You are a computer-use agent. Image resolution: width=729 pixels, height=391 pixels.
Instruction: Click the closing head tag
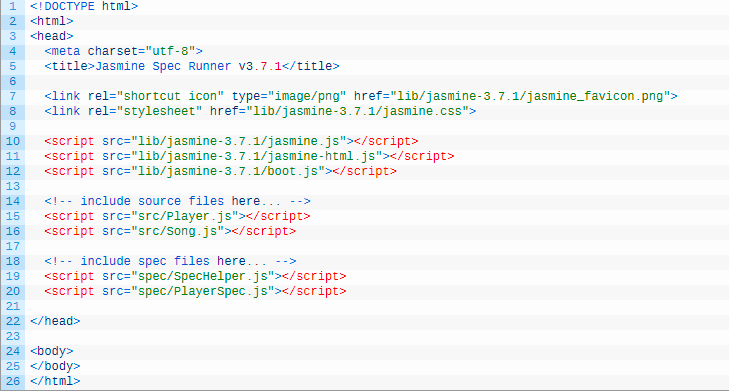coord(55,321)
